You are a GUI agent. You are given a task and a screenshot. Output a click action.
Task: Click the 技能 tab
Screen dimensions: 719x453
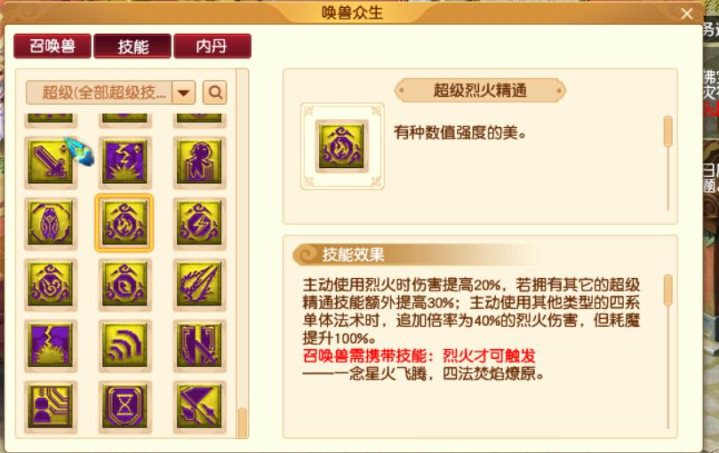133,46
